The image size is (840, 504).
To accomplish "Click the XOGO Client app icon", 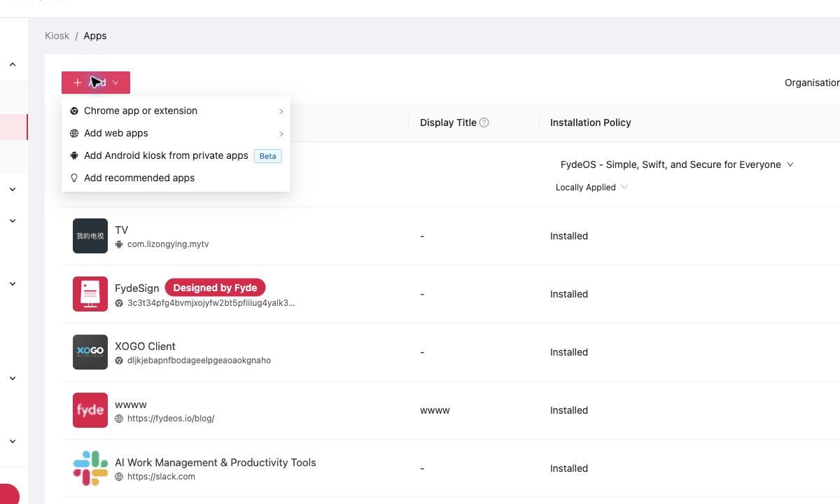I will coord(90,352).
